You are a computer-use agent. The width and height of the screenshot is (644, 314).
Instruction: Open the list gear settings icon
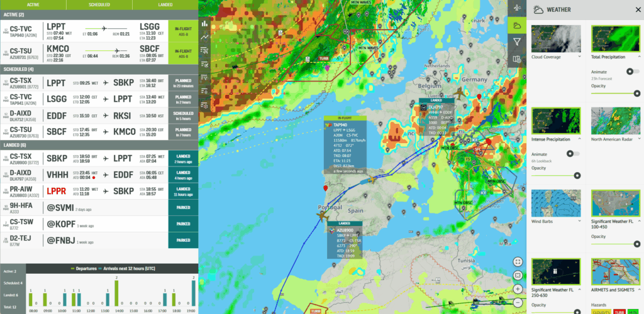tap(204, 106)
